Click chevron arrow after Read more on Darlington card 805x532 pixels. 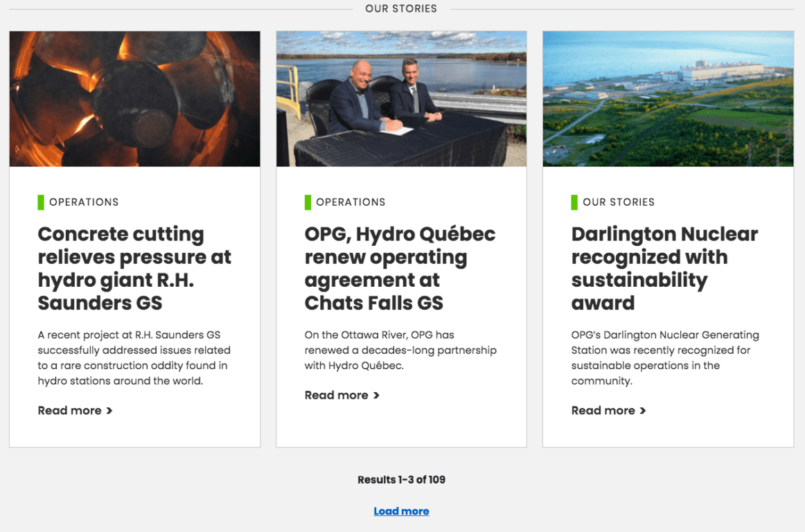pos(643,411)
